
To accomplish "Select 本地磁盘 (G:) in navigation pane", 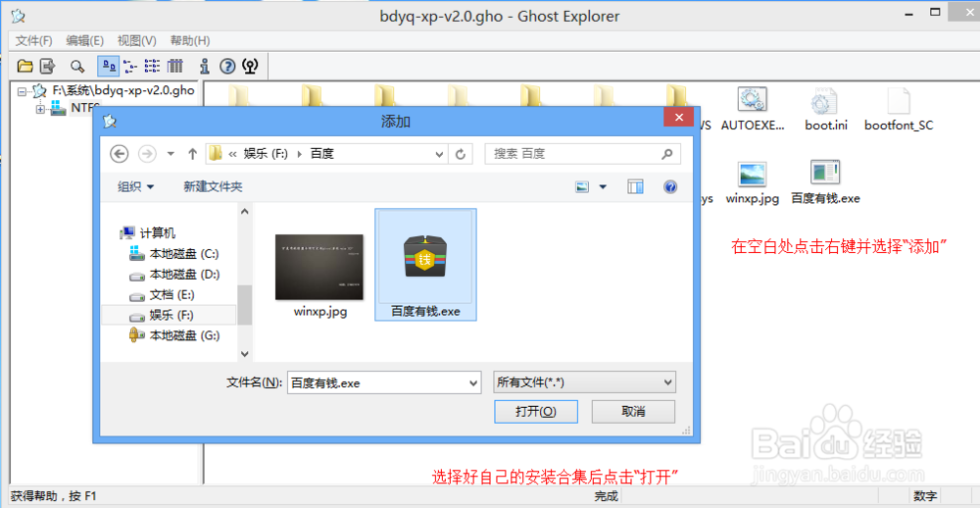I will [174, 335].
